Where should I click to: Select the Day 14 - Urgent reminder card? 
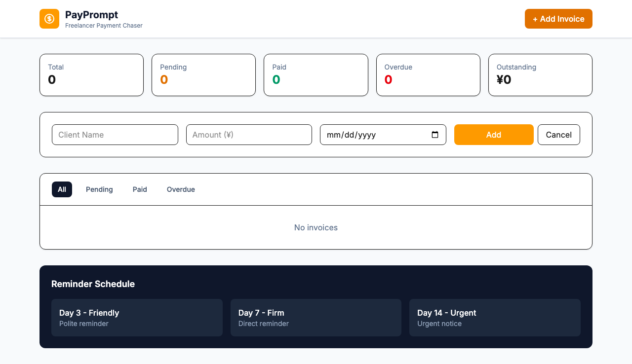tap(495, 318)
